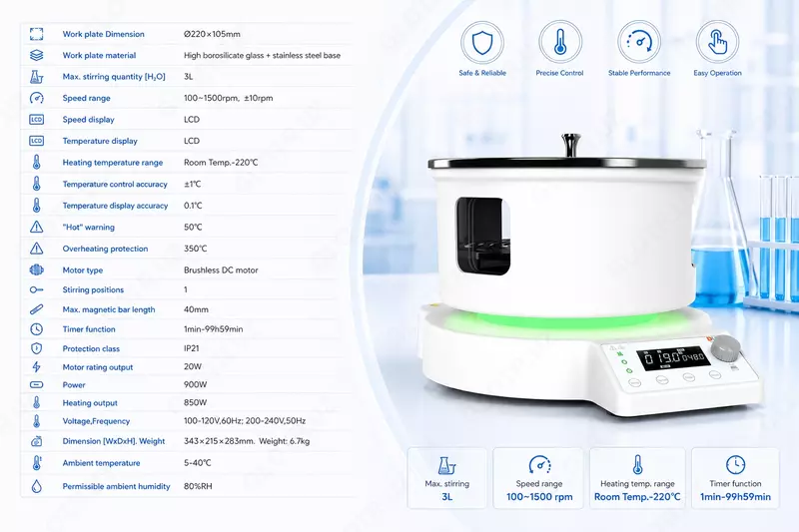Click the Safe & Reliable shield icon
The height and width of the screenshot is (532, 799).
482,43
